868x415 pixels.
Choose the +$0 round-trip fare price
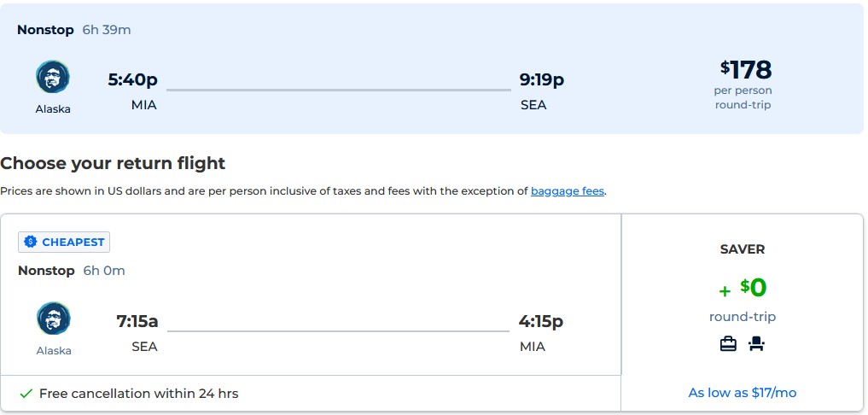pos(743,289)
